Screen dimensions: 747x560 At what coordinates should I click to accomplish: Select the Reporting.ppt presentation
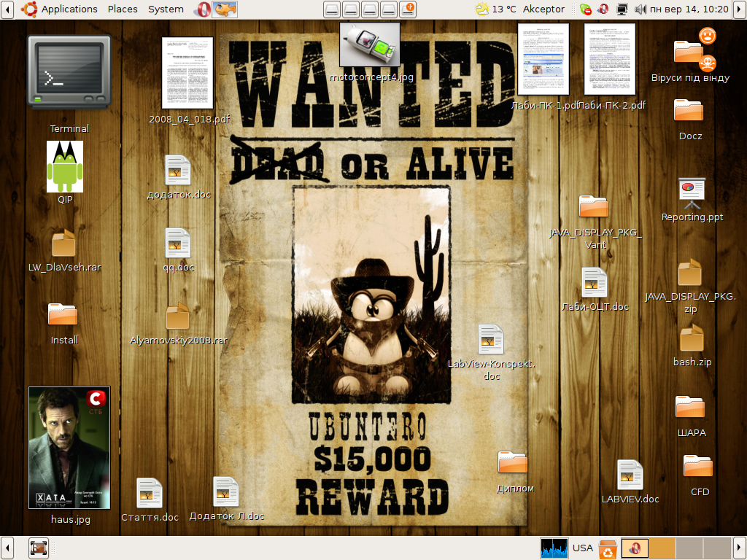(692, 193)
